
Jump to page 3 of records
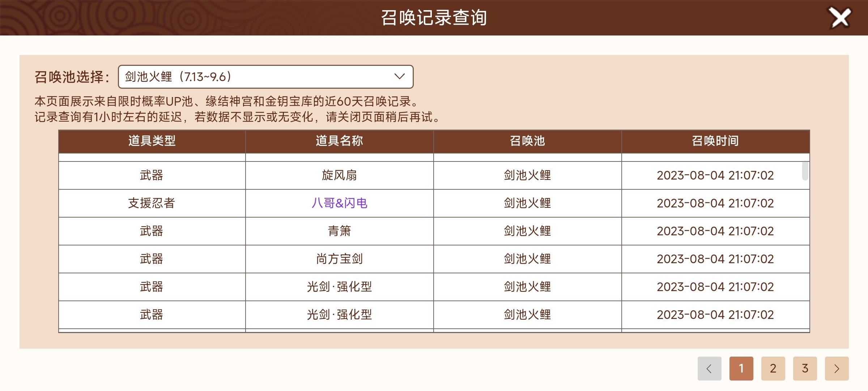tap(805, 369)
